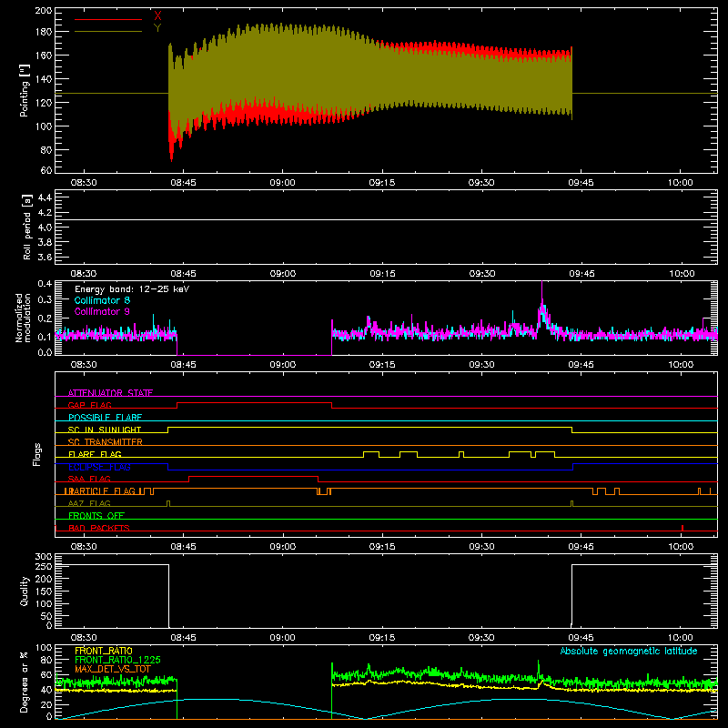The width and height of the screenshot is (728, 728).
Task: Click the red X legend label
Action: 157,16
